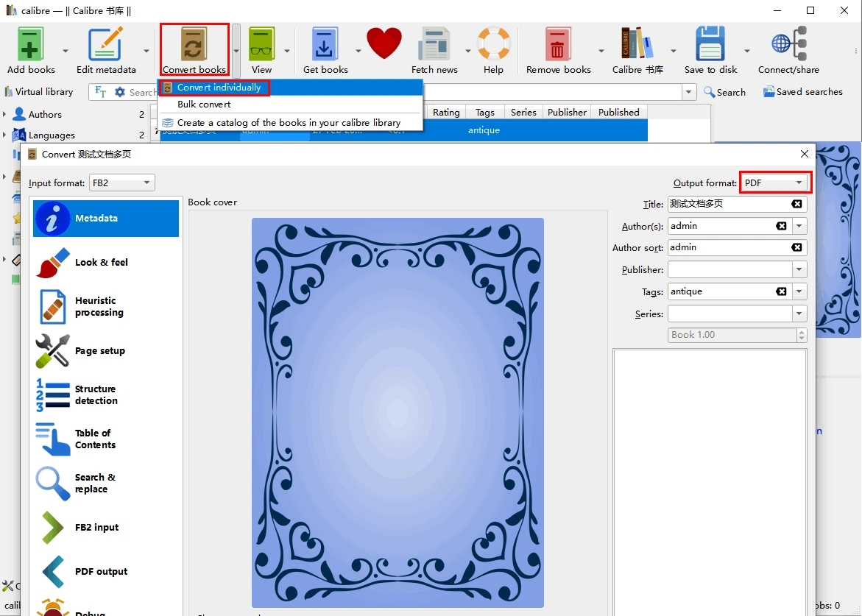
Task: Open the Connect/share tool
Action: pos(788,45)
